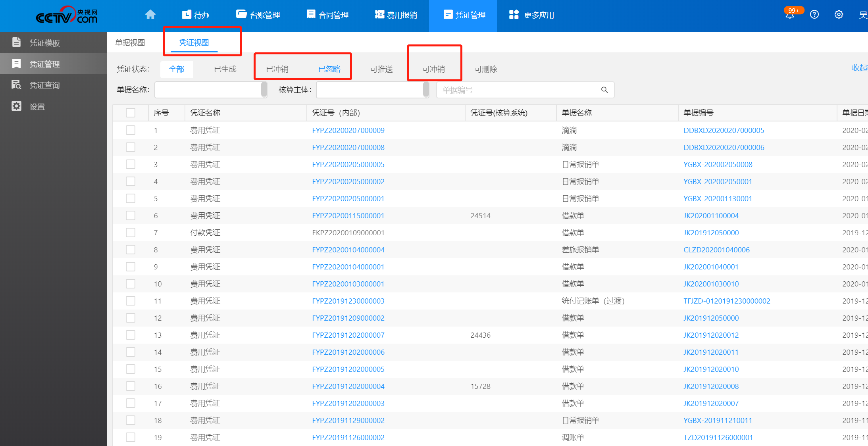Check the checkbox for row 6
This screenshot has width=868, height=446.
[131, 215]
